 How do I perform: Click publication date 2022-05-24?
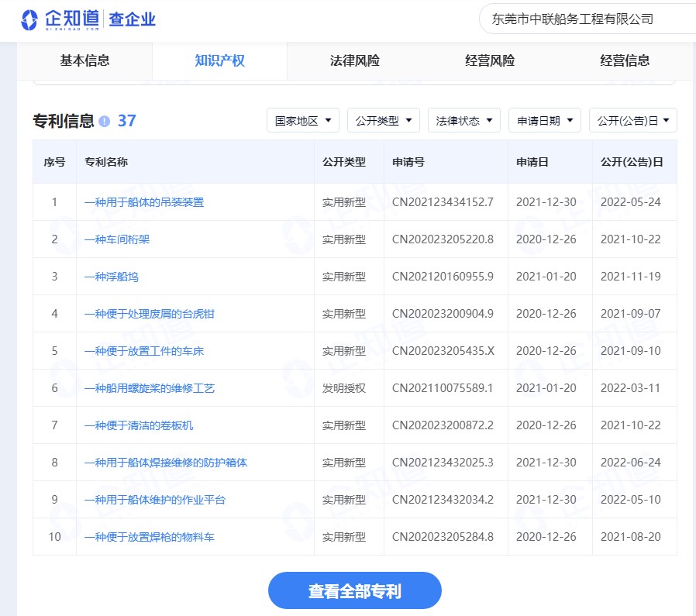631,202
